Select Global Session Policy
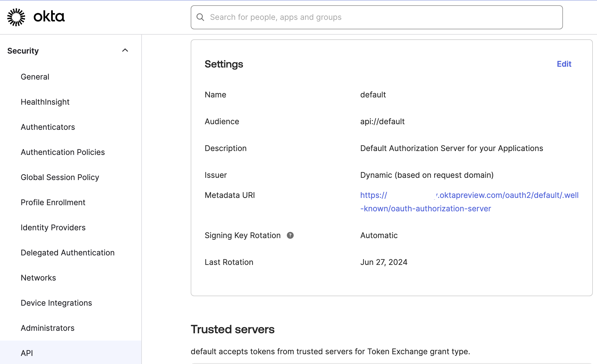Screen dimensions: 597x364 coord(60,177)
